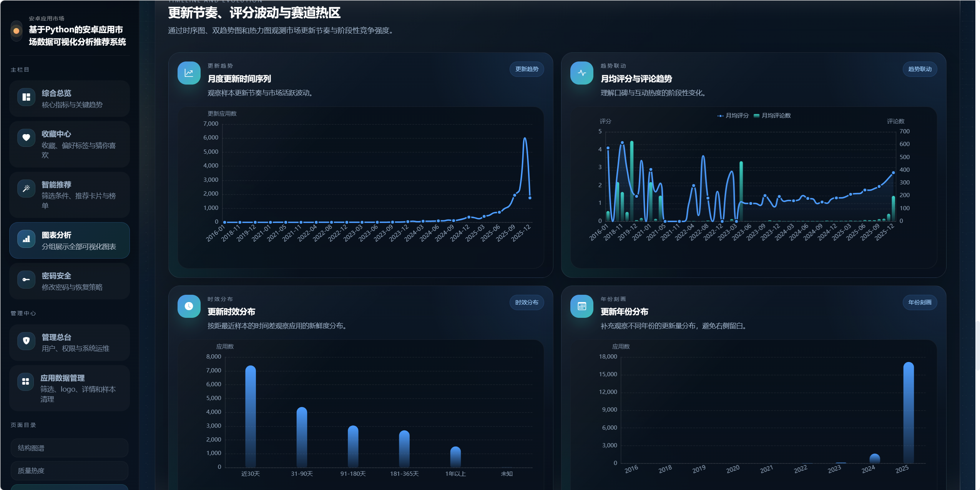Click the 综合总览 dashboard grid icon
The width and height of the screenshot is (980, 490).
[x=26, y=97]
